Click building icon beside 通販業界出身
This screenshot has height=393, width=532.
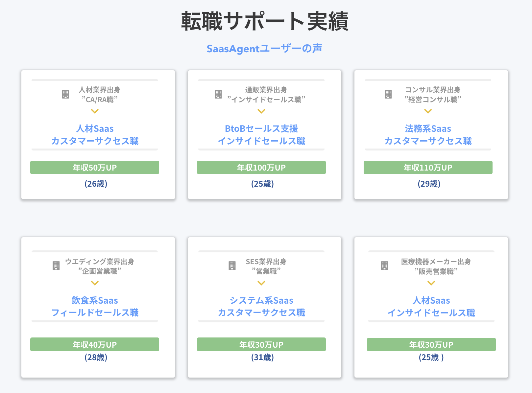[218, 94]
